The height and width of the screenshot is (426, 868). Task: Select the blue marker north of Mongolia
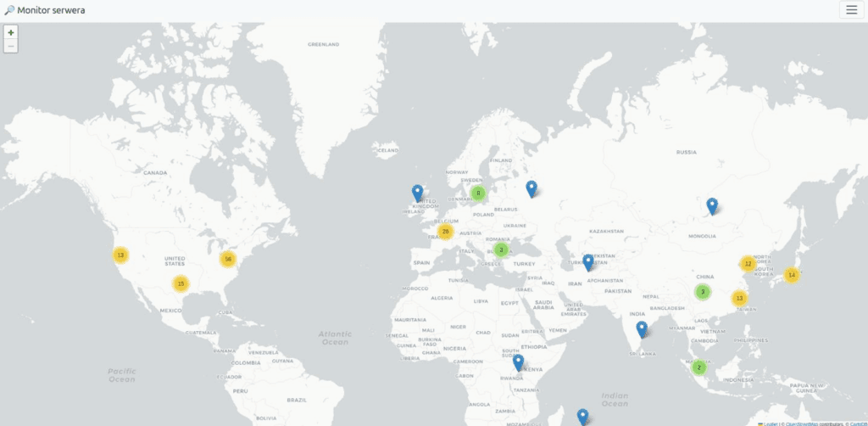click(712, 206)
